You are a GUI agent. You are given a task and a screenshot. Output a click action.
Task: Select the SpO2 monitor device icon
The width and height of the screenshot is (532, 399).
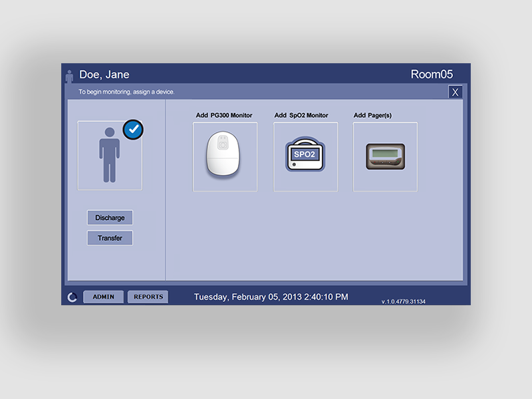pyautogui.click(x=305, y=156)
